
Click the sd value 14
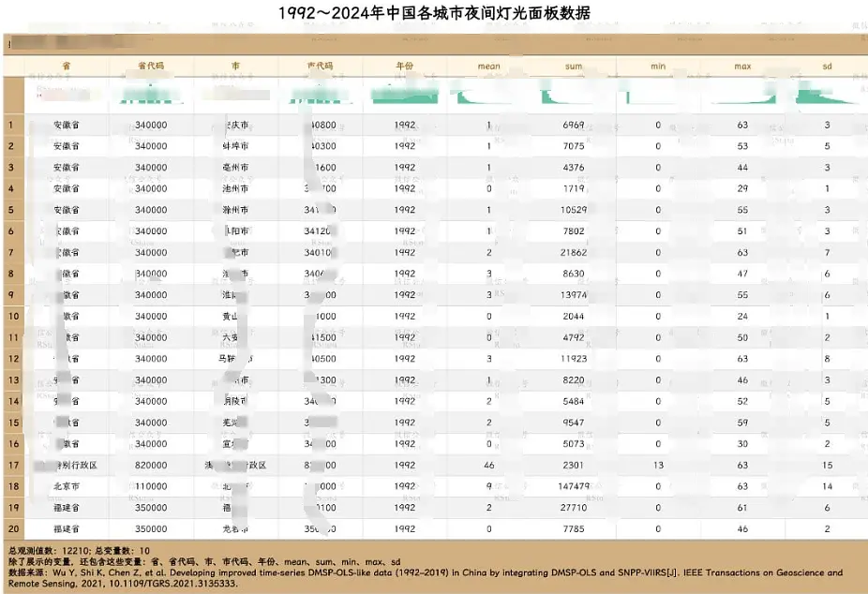(x=827, y=486)
